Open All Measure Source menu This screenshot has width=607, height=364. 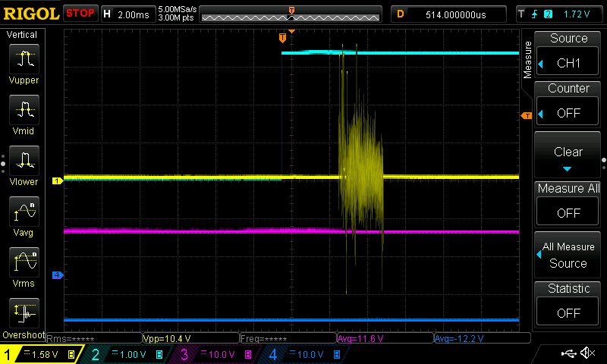coord(568,255)
